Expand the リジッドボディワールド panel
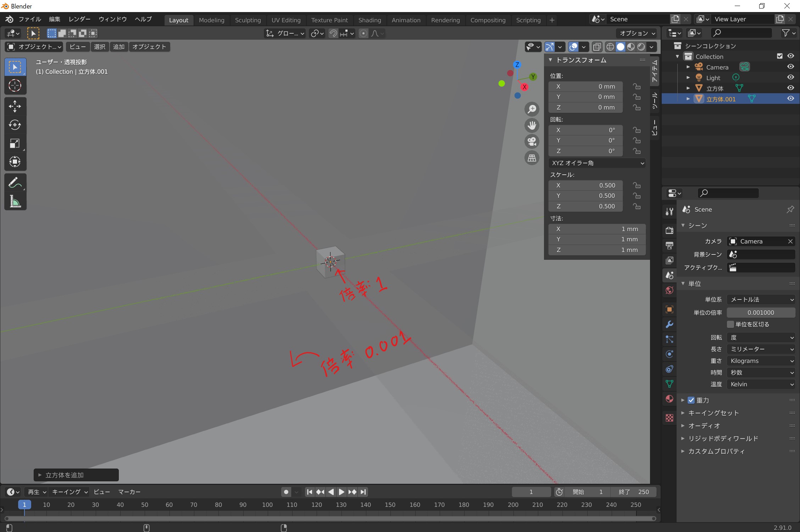 [x=723, y=438]
